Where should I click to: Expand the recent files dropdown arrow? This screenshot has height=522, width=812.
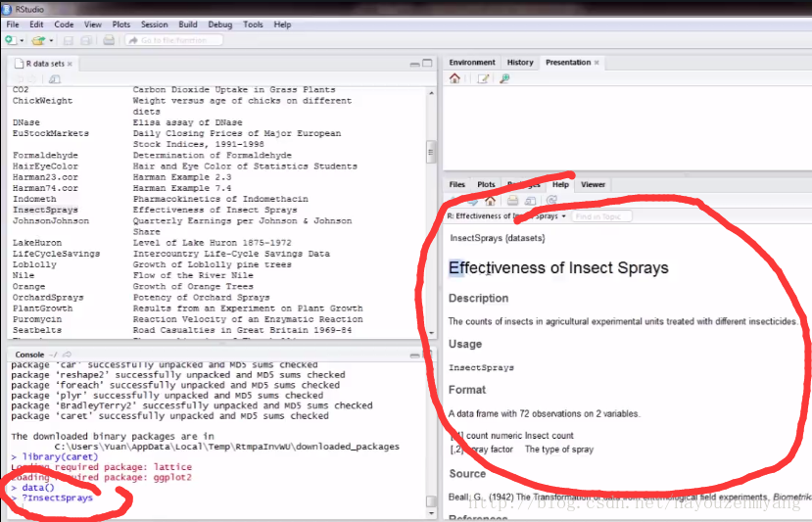point(51,40)
